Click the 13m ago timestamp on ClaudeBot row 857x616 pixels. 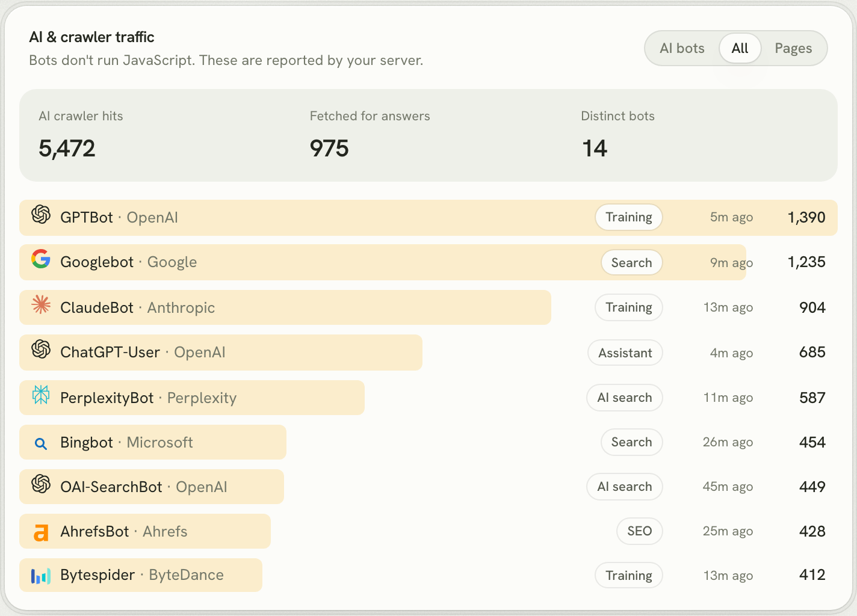(728, 308)
